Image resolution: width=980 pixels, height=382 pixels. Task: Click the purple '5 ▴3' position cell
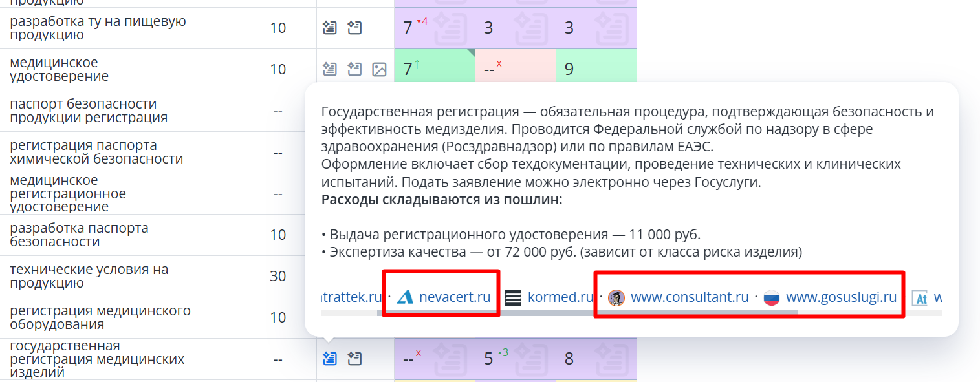click(x=515, y=358)
